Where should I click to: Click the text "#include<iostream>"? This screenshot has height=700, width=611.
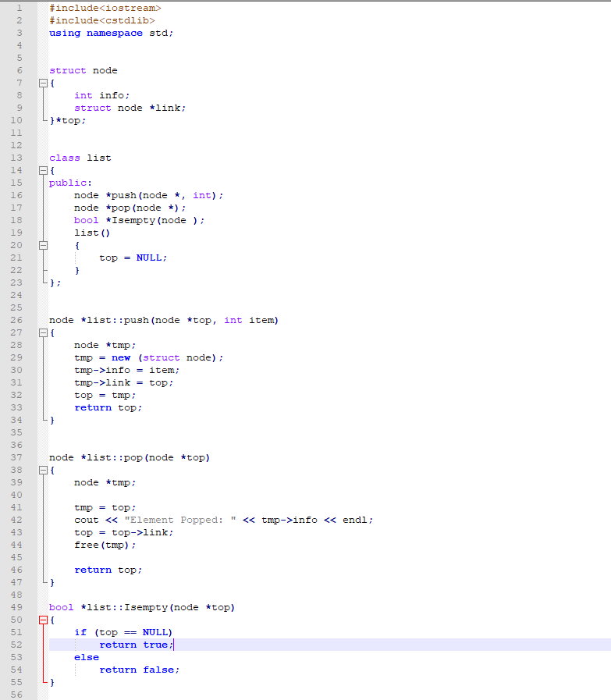pos(105,8)
